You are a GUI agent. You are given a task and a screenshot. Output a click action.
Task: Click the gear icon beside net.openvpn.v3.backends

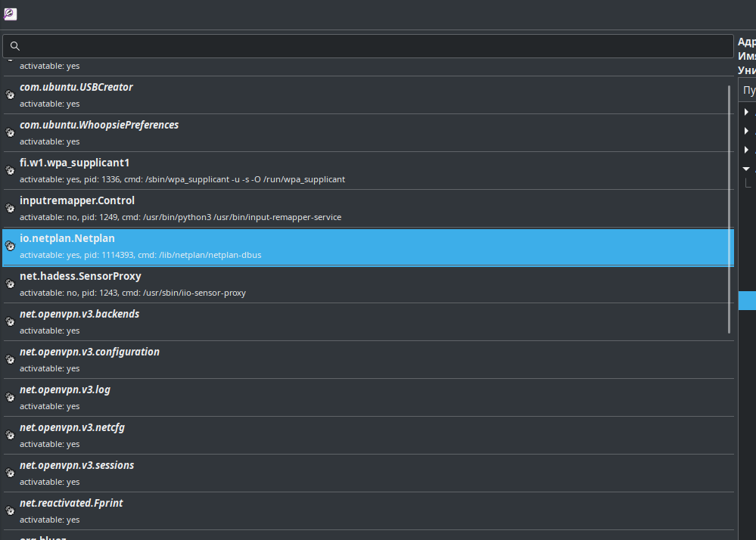pos(10,322)
